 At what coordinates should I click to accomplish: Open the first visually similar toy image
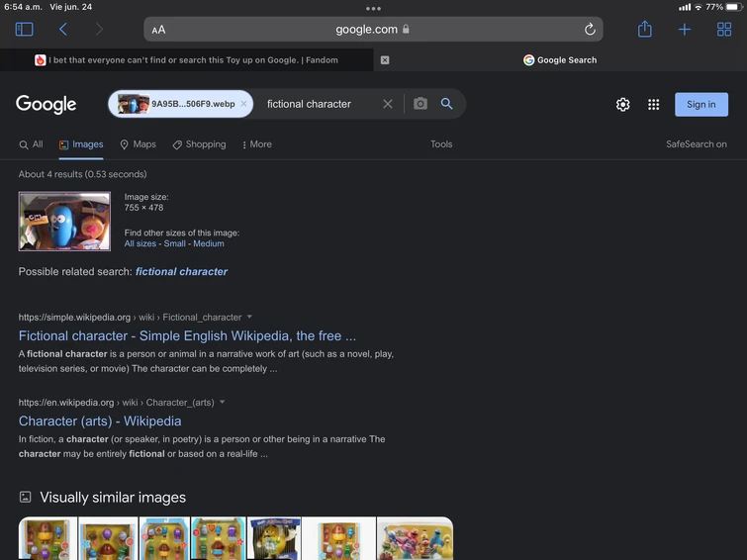47,538
